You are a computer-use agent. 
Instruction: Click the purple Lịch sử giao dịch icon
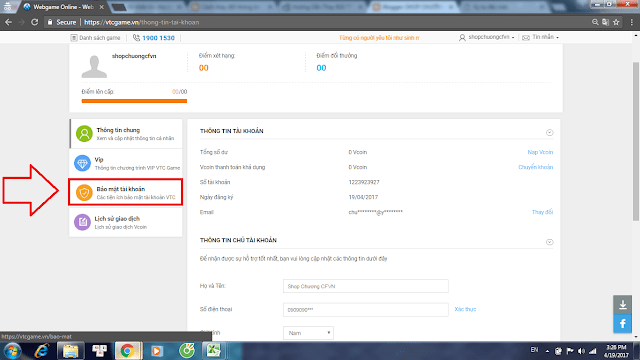82,222
